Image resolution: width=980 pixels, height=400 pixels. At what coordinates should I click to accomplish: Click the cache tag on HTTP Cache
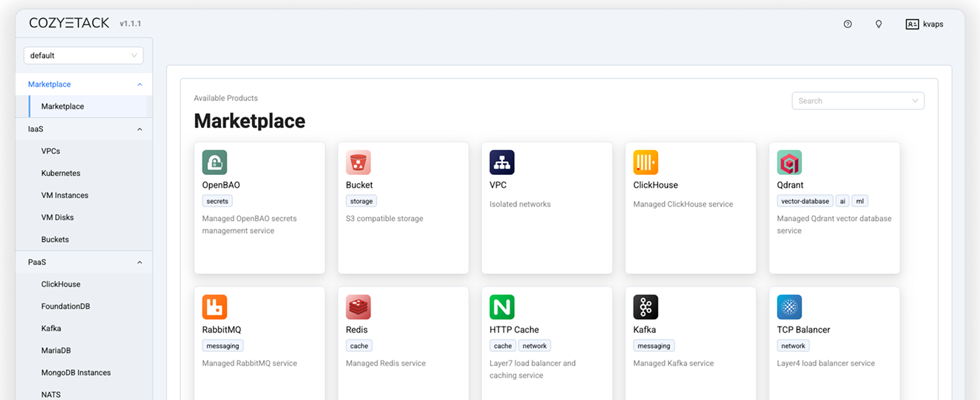pos(503,346)
